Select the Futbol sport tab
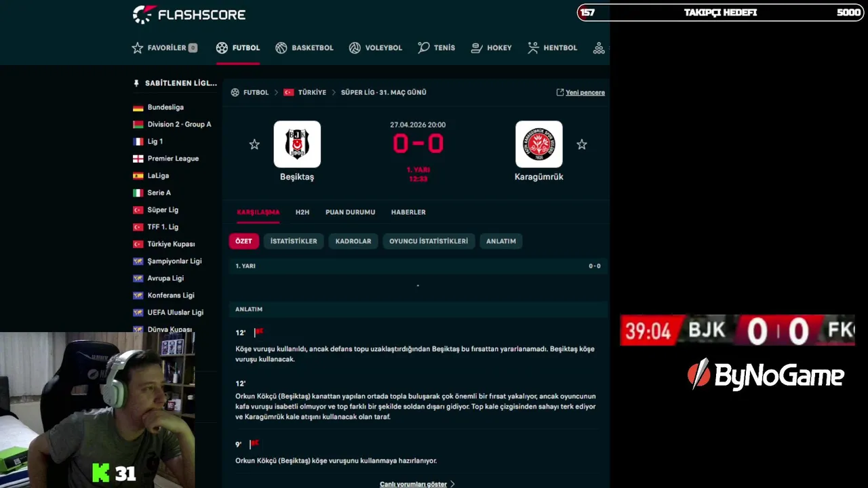The image size is (868, 488). click(238, 48)
